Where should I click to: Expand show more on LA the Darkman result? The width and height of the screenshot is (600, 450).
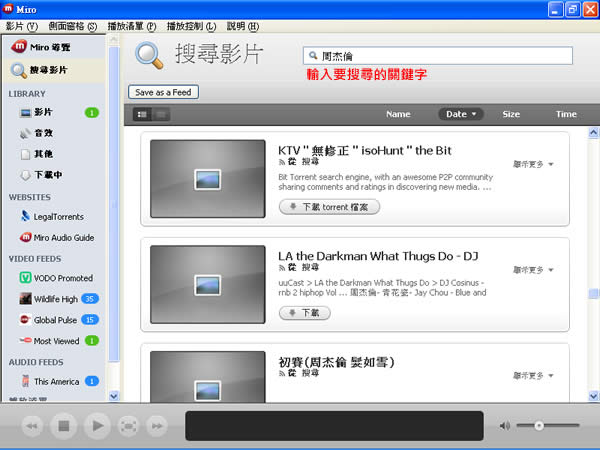[x=533, y=270]
